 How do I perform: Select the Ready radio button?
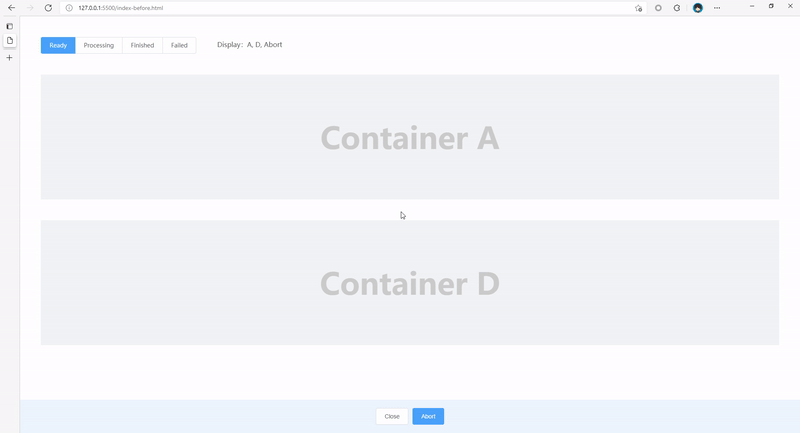coord(58,45)
